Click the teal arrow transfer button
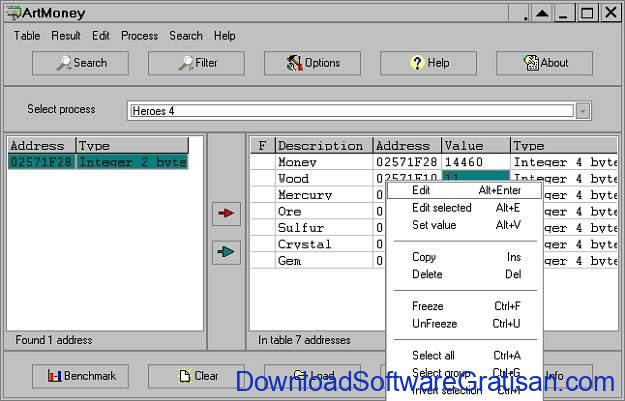This screenshot has height=401, width=625. [x=226, y=252]
